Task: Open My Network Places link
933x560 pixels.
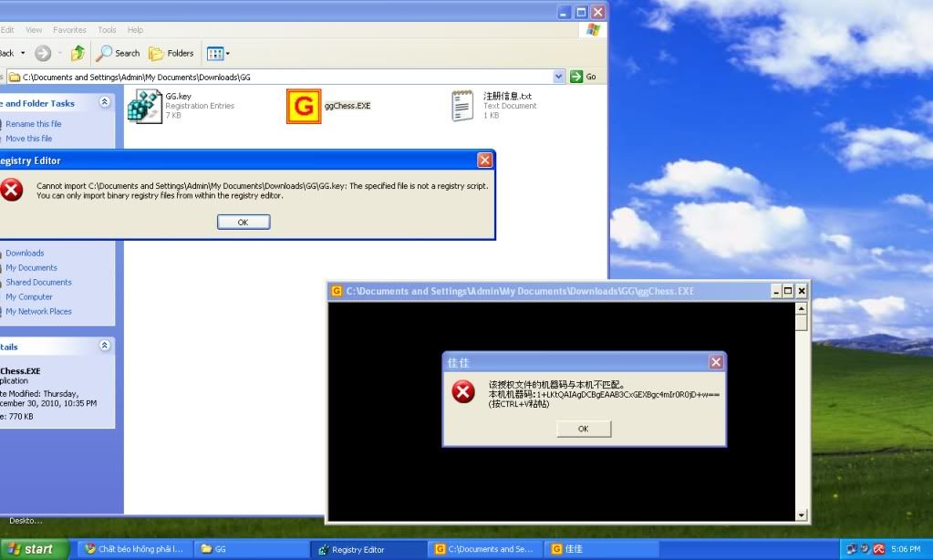Action: [38, 311]
